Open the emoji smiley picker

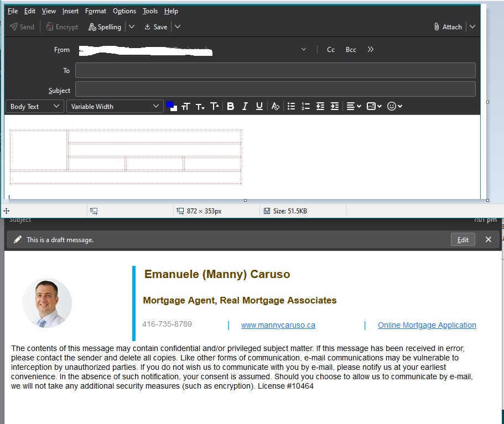[394, 106]
